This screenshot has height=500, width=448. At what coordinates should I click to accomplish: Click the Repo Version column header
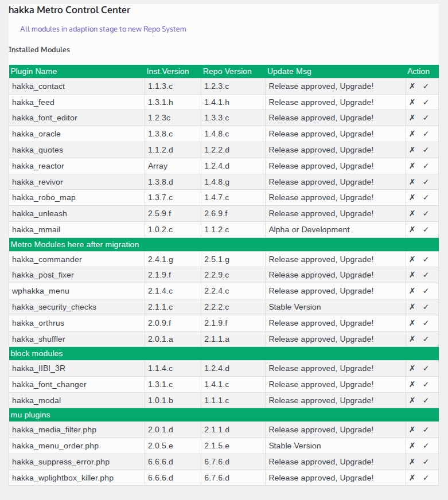[x=227, y=72]
